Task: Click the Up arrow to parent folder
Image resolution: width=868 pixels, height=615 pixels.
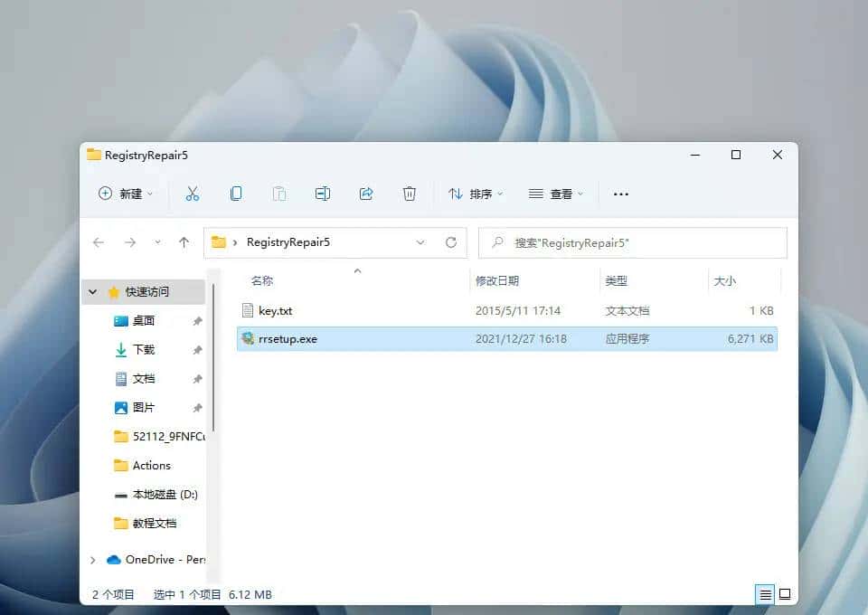Action: [184, 242]
